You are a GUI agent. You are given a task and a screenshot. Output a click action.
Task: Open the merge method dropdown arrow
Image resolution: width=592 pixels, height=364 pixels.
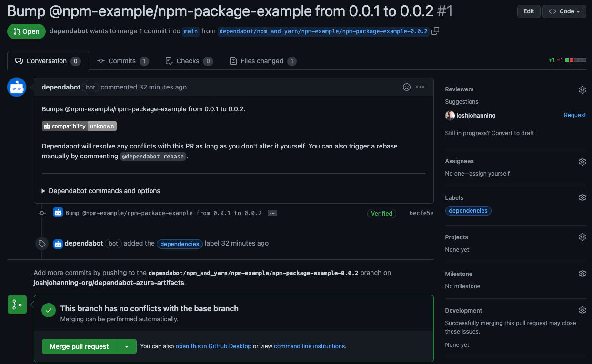pos(127,347)
